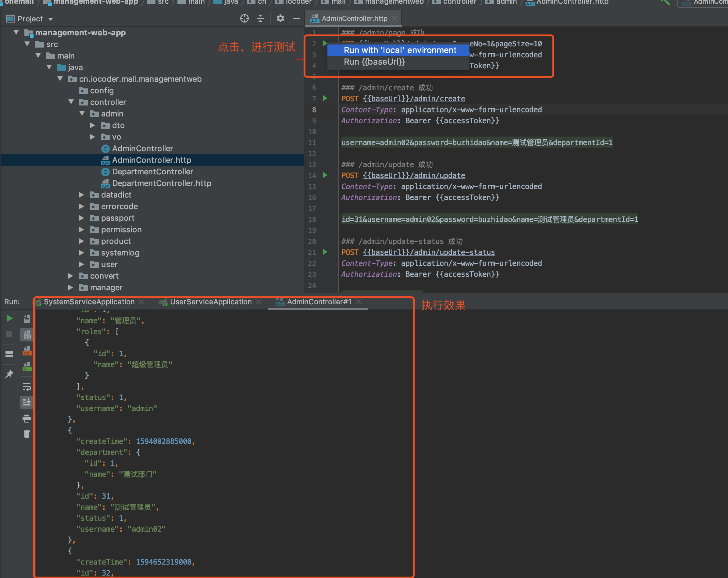Click the green rerun button in Run panel
This screenshot has width=728, height=578.
(9, 318)
